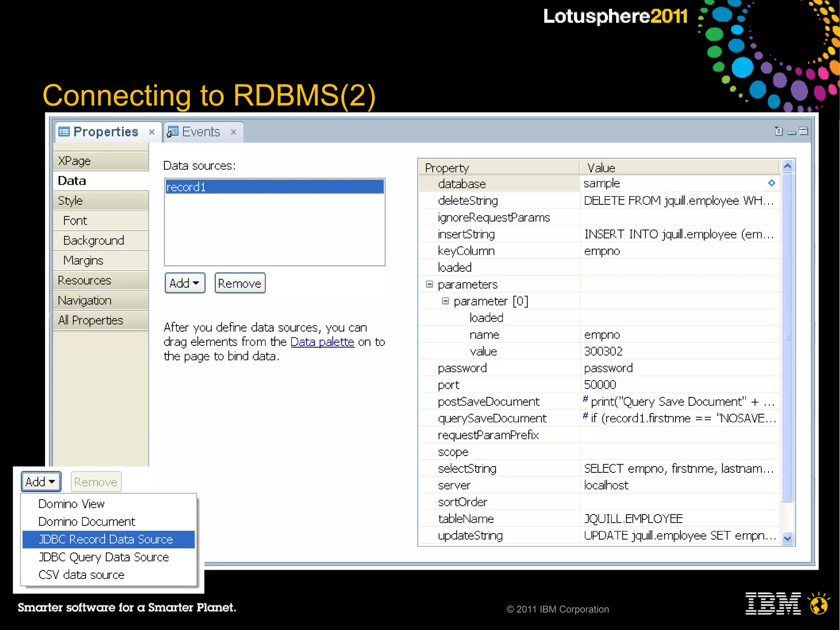Click the greyed Remove button in popup inset
840x630 pixels.
coord(96,481)
